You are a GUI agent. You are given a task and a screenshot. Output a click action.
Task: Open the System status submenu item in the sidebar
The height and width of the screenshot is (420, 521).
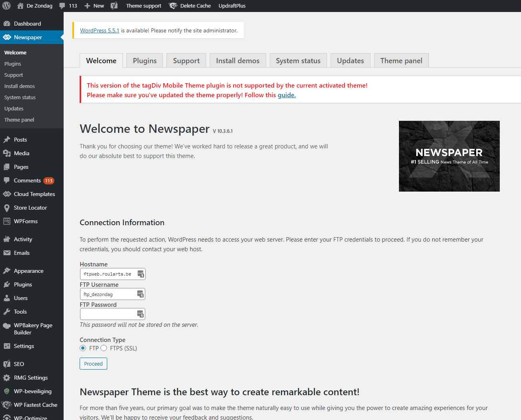pos(20,97)
